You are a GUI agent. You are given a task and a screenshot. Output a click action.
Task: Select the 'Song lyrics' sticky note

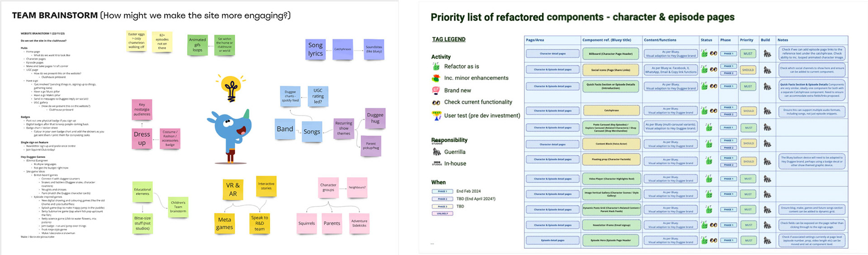[x=316, y=49]
